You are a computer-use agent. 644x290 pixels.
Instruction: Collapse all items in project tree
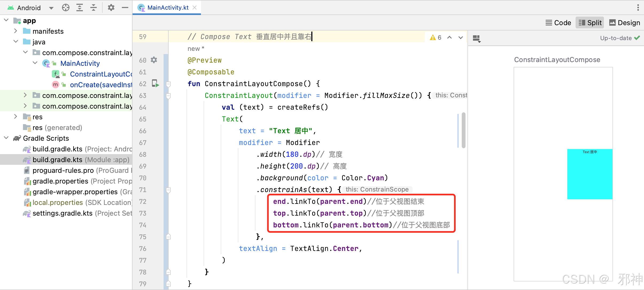pos(93,8)
